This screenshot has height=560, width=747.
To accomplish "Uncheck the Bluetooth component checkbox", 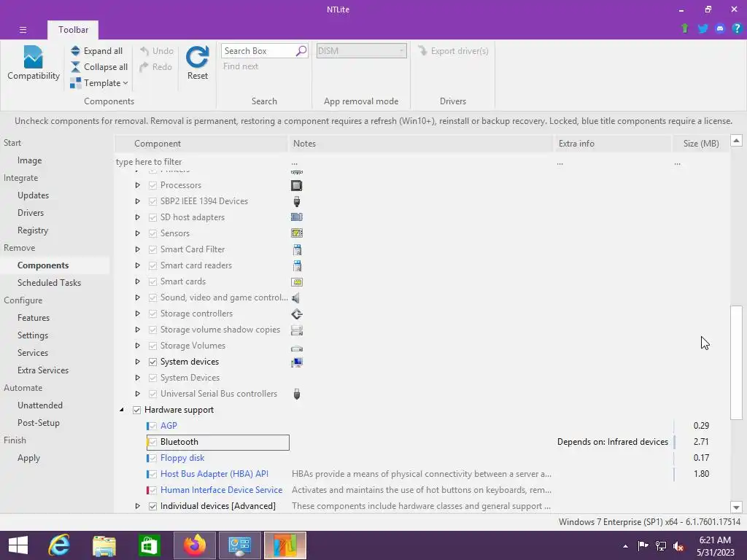I will point(152,443).
